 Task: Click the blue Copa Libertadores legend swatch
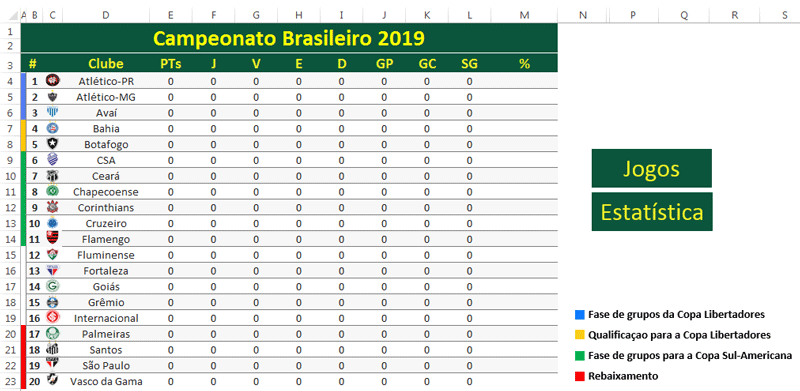(579, 314)
